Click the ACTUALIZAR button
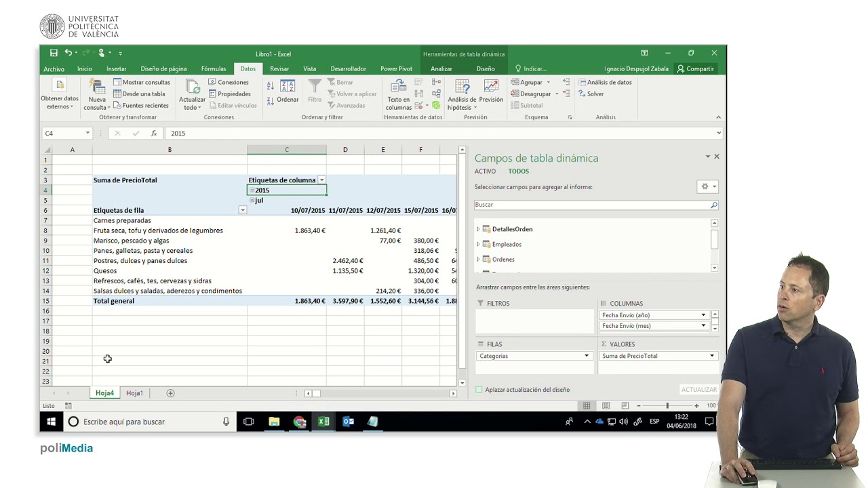 pyautogui.click(x=698, y=390)
